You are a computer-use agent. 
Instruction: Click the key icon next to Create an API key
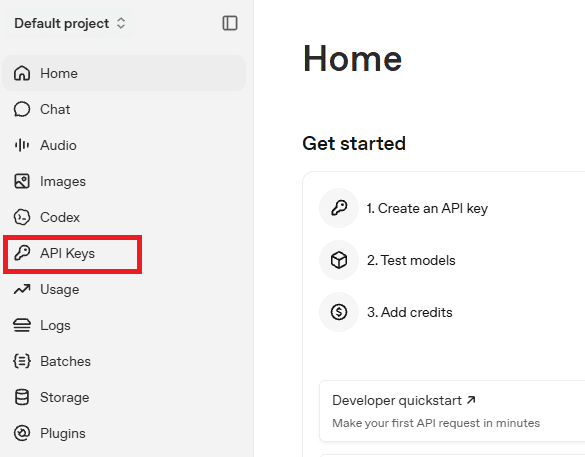click(x=339, y=208)
